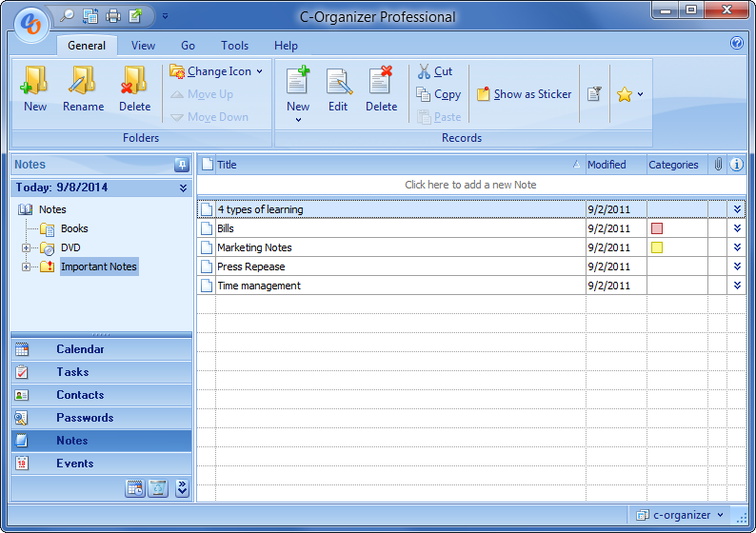Delete the selected folder in Folders group
The height and width of the screenshot is (533, 756).
coord(134,89)
